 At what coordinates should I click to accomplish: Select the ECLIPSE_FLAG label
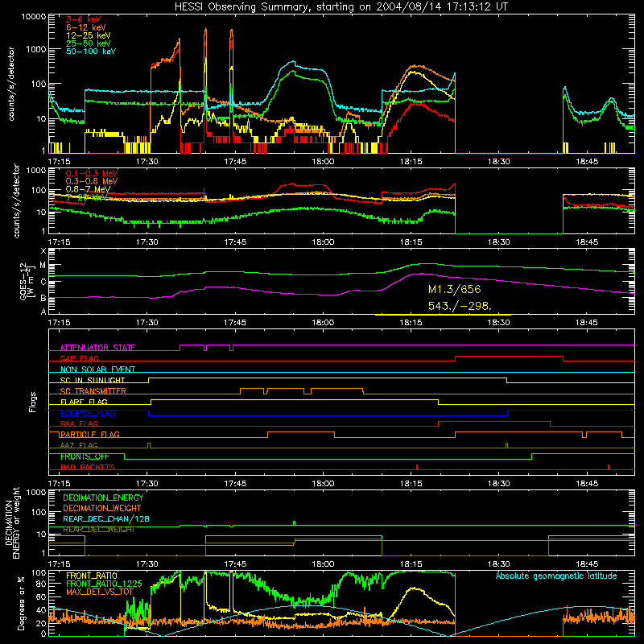coord(88,413)
